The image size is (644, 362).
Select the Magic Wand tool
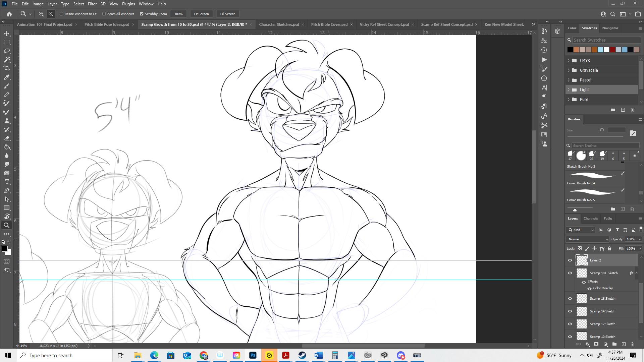click(7, 60)
